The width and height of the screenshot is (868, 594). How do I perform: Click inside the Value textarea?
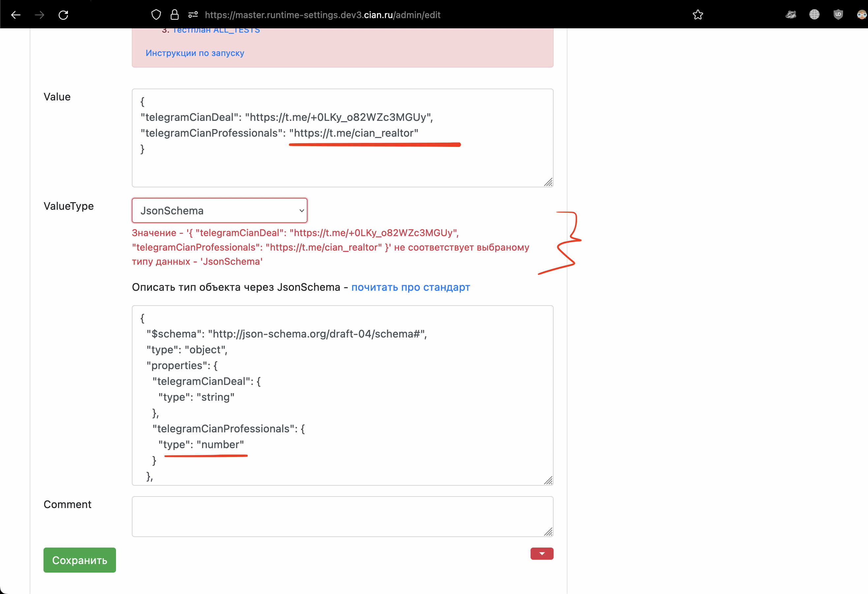point(342,138)
